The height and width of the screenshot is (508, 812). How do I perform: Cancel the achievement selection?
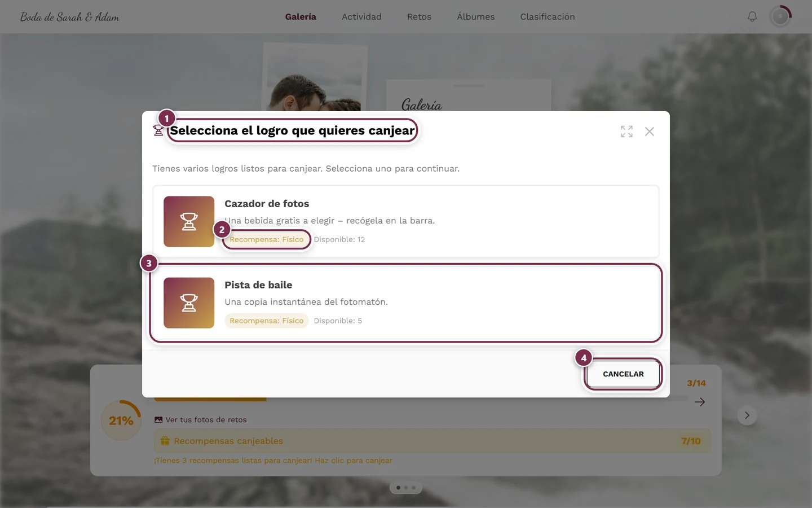pyautogui.click(x=623, y=374)
